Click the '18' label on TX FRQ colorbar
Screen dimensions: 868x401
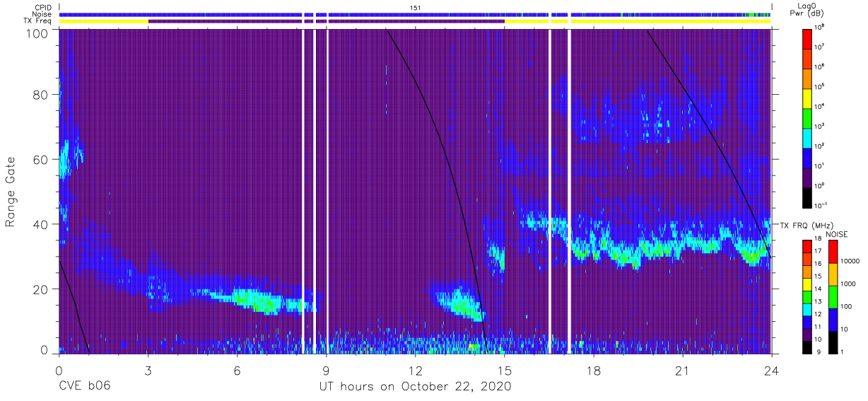point(819,240)
